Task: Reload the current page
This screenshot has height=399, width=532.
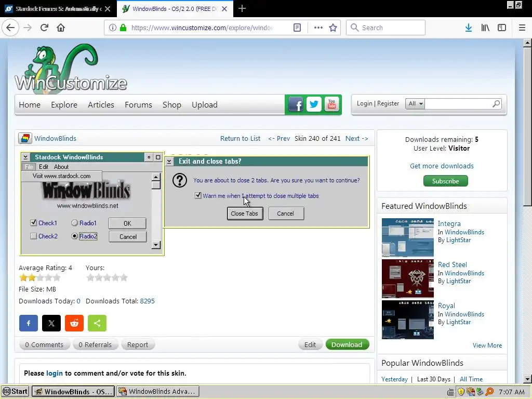Action: click(44, 28)
